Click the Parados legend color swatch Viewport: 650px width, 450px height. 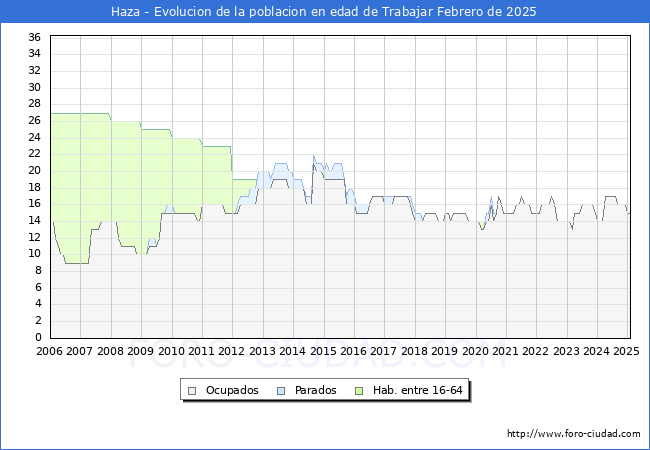click(281, 391)
